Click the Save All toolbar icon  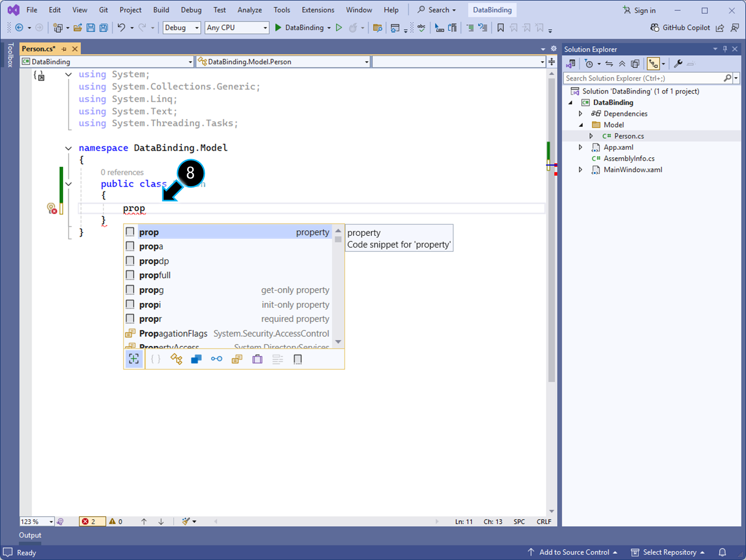coord(104,28)
